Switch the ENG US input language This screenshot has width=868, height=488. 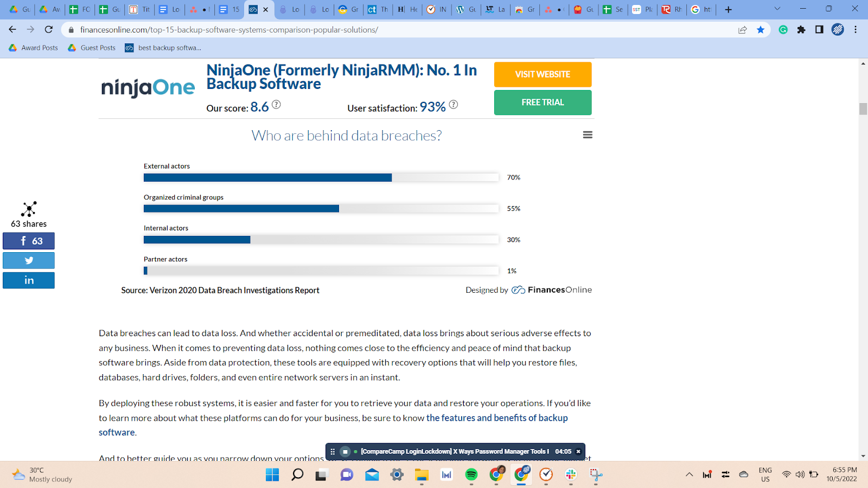coord(765,474)
